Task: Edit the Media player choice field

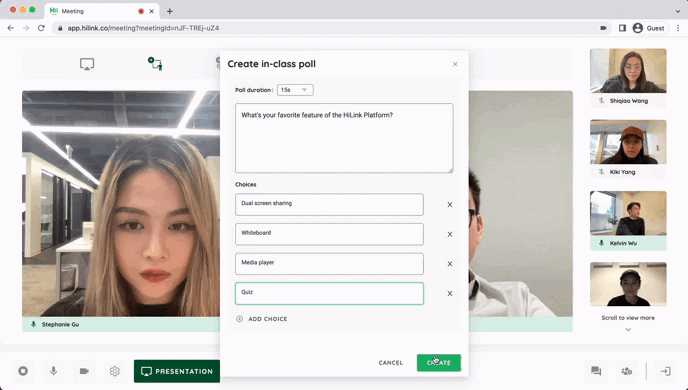Action: click(x=329, y=264)
